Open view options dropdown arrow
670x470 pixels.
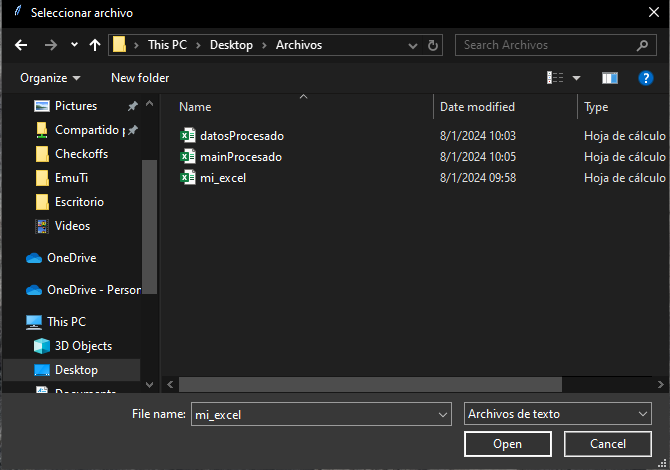(576, 78)
